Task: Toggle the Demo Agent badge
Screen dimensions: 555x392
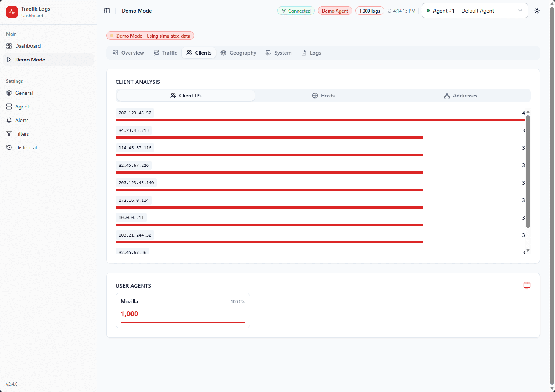Action: [335, 11]
